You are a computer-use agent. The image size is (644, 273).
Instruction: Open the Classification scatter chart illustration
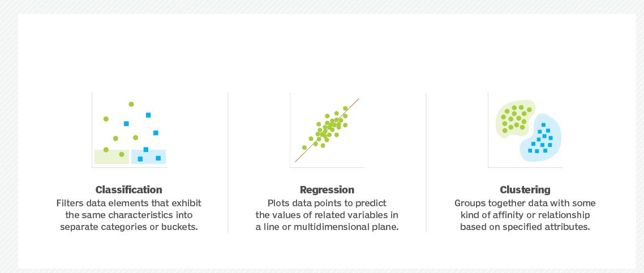[129, 130]
